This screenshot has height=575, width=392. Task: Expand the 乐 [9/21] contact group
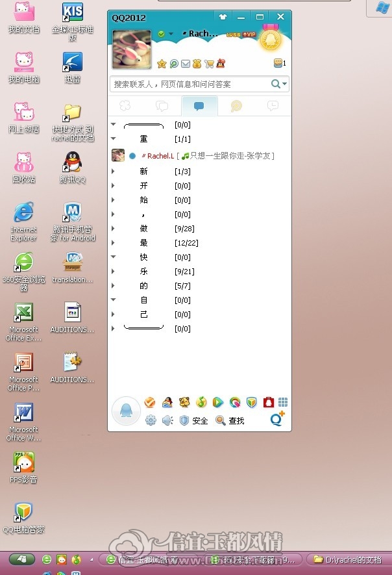(113, 272)
